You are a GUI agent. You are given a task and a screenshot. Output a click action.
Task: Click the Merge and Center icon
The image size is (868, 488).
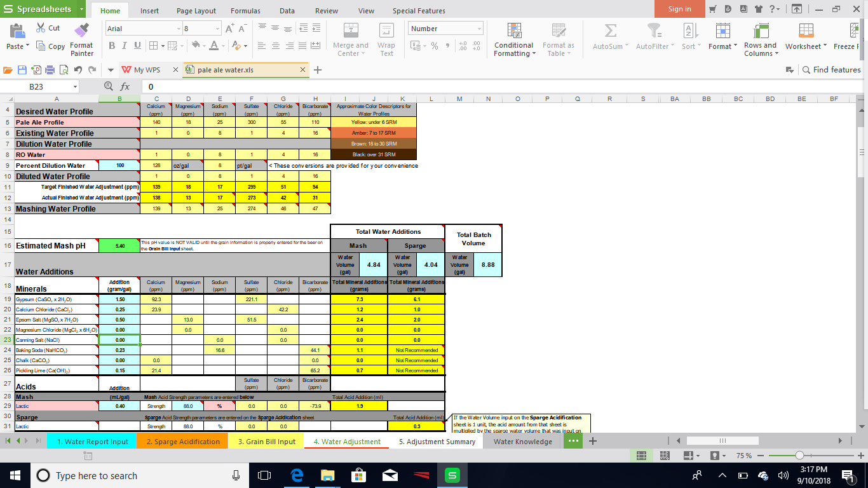coord(351,30)
